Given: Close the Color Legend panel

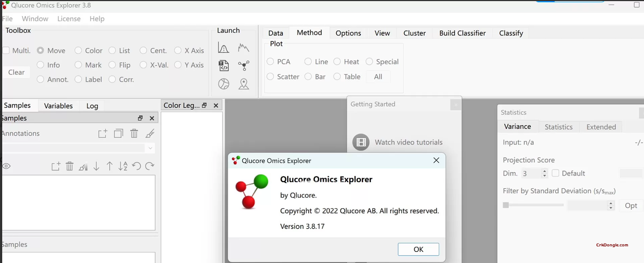Looking at the screenshot, I should click(x=216, y=105).
